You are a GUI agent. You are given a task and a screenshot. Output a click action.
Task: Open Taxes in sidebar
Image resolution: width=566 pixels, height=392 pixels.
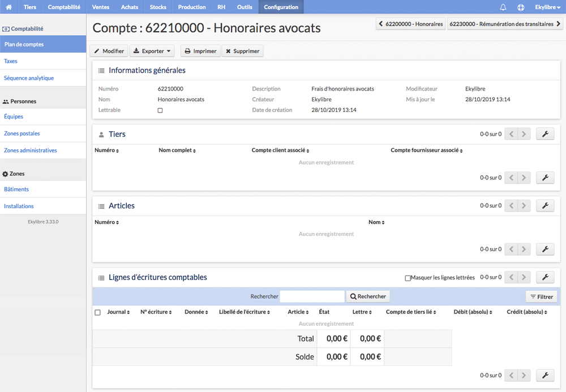43,61
